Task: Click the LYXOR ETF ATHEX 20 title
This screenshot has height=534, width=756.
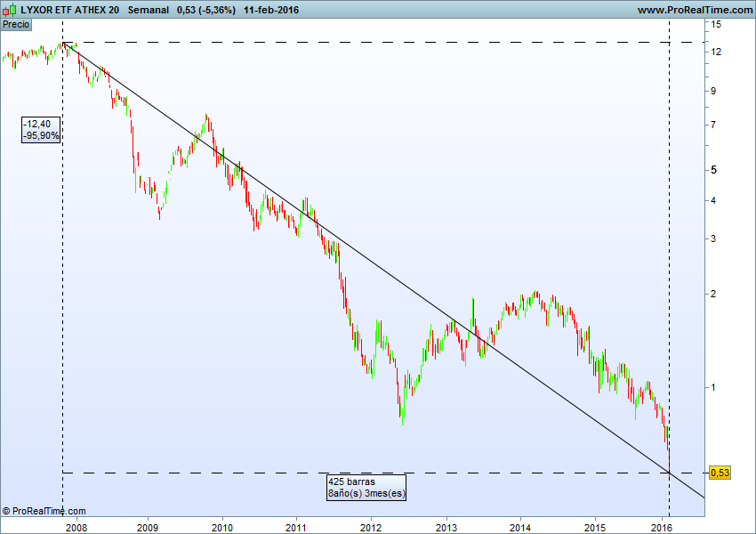Action: pos(70,10)
